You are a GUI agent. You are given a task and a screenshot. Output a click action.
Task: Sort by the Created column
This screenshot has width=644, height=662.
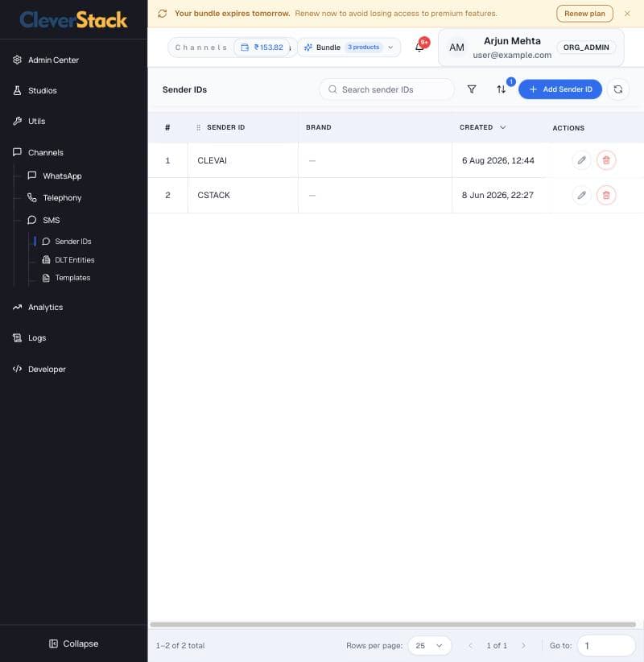click(482, 127)
